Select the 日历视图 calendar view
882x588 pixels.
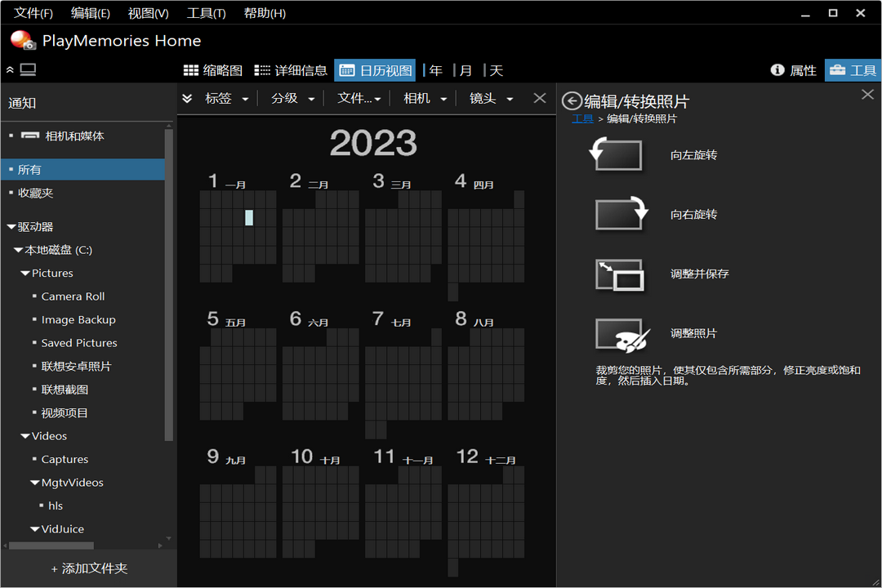375,70
